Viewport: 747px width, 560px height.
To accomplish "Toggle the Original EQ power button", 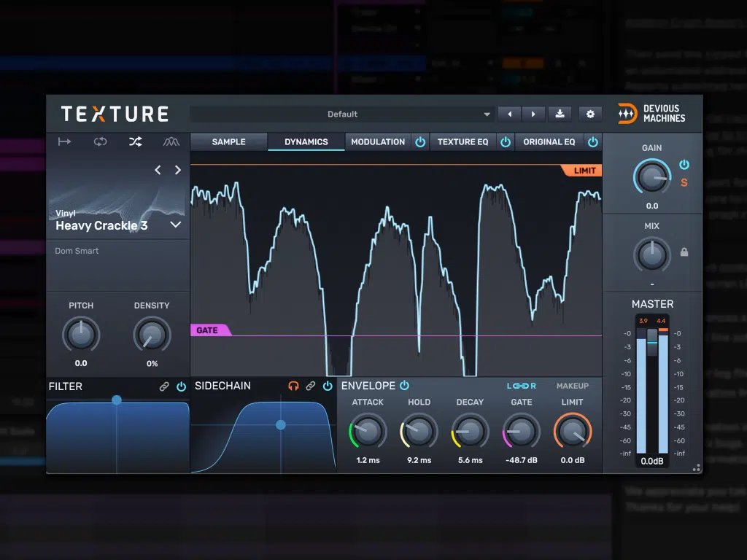I will click(592, 142).
